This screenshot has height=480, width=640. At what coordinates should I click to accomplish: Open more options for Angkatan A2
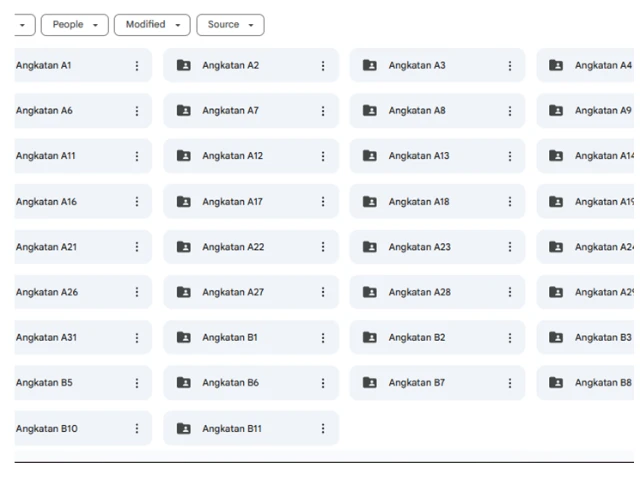click(323, 66)
